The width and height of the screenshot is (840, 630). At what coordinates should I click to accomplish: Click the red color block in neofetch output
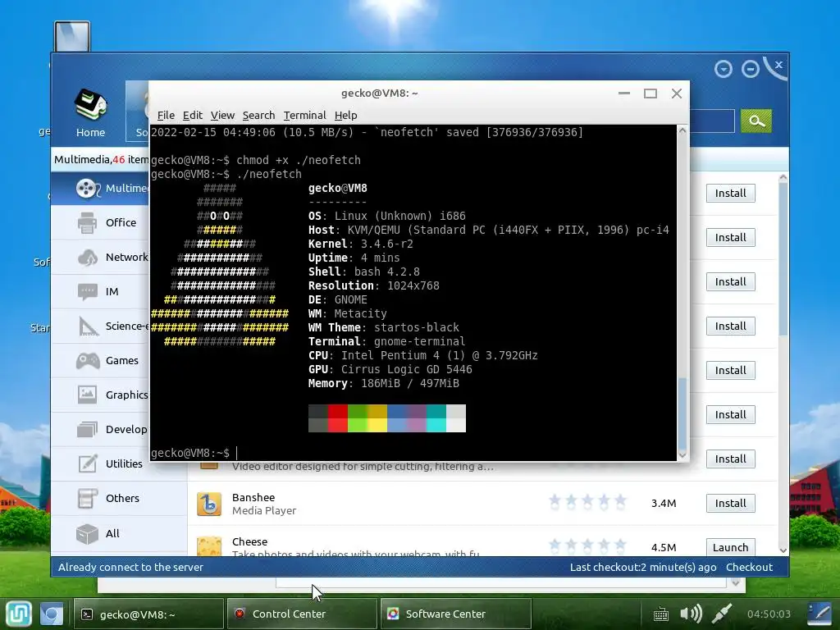(x=337, y=418)
